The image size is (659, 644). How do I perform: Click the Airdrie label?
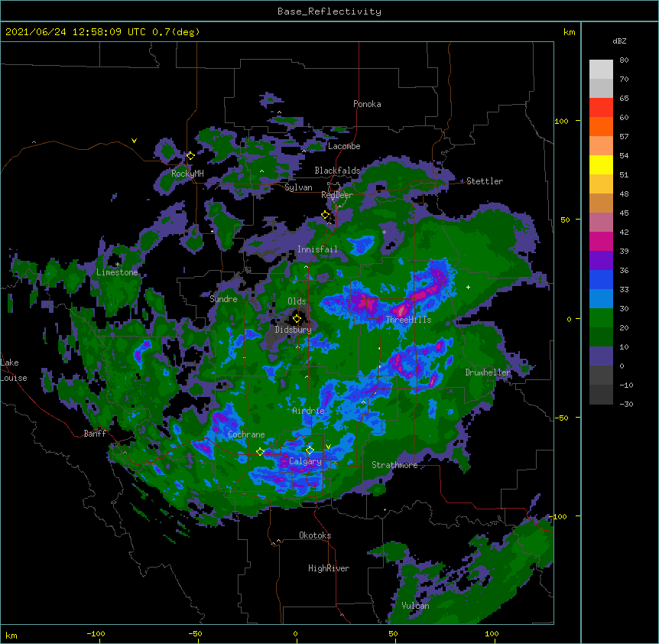coord(308,411)
